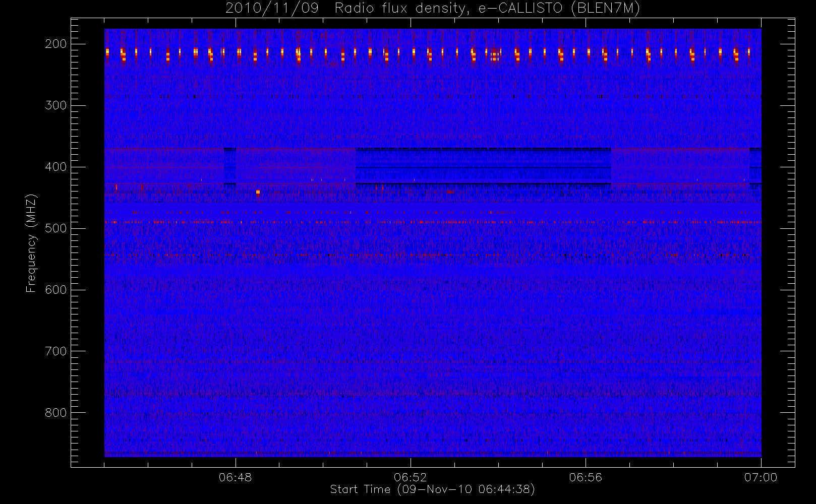Screen dimensions: 816x504
Task: Click the 07:00 time tick label
Action: [x=761, y=477]
